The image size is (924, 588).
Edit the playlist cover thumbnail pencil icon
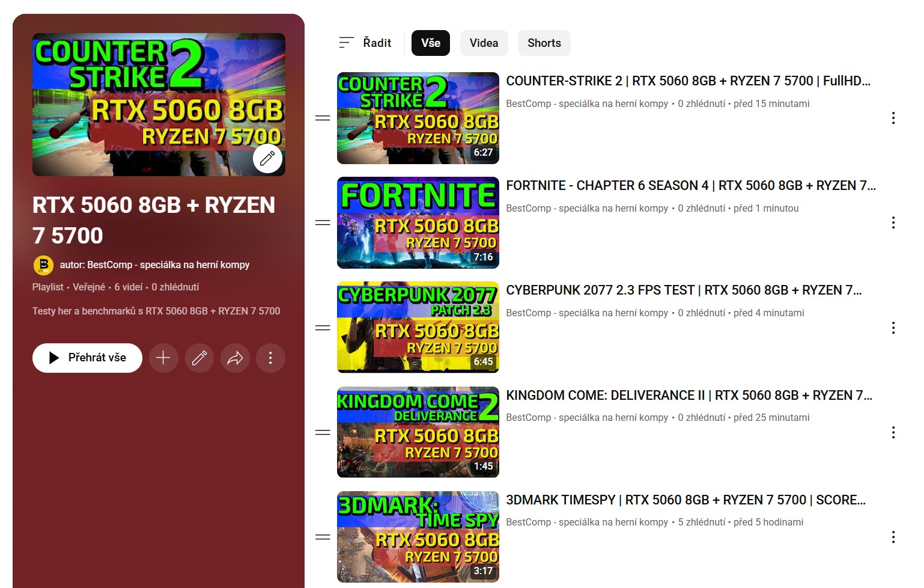(267, 159)
